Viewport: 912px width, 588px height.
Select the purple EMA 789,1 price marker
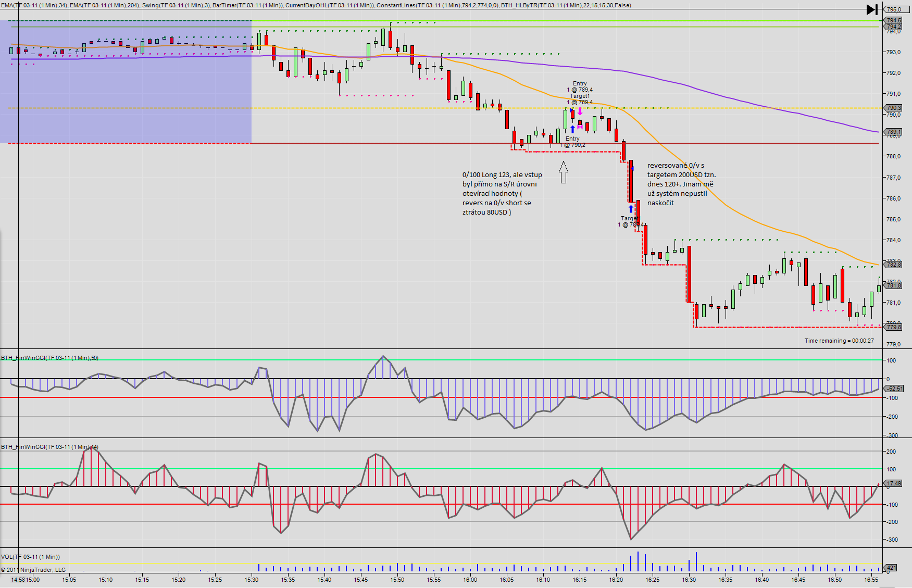coord(894,132)
